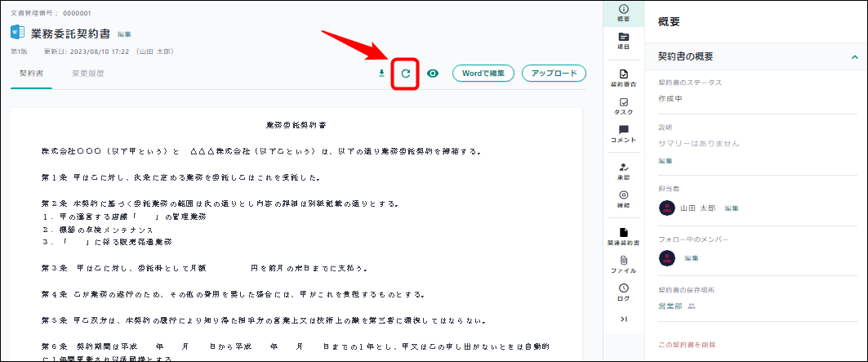
Task: Download the contract file
Action: pos(381,74)
